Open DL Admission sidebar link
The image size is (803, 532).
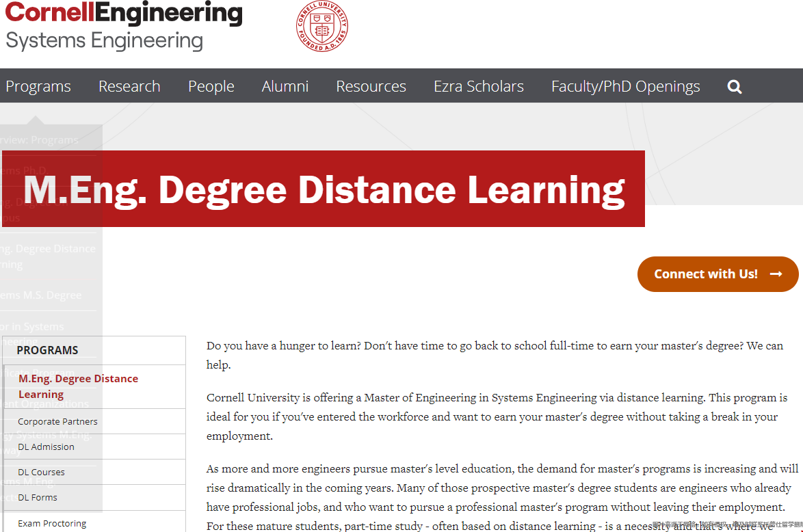click(x=46, y=447)
